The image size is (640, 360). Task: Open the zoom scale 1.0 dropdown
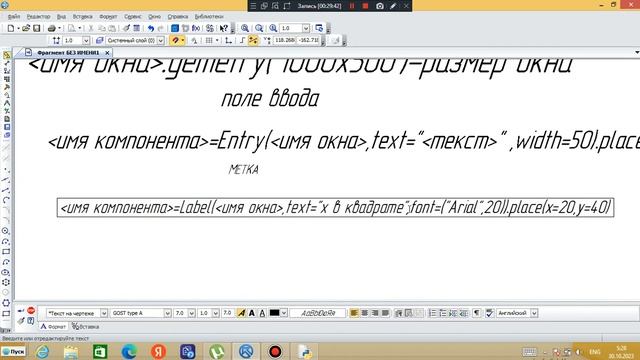click(306, 28)
